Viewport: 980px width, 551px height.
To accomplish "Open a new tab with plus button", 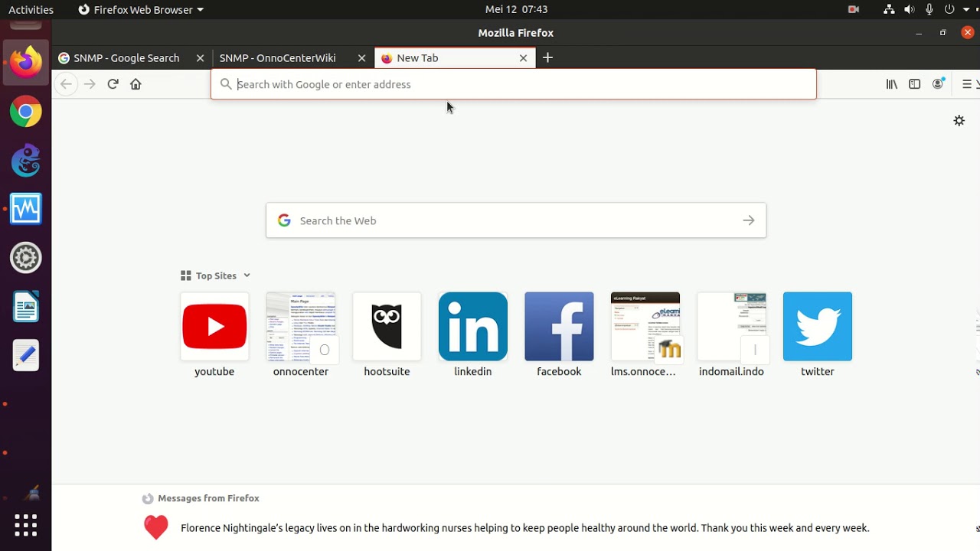I will pos(547,57).
